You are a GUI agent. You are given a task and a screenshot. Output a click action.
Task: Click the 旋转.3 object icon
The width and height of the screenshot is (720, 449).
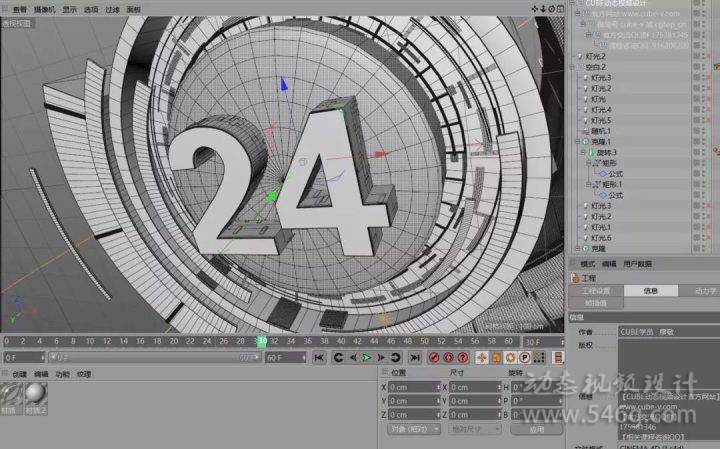[593, 153]
